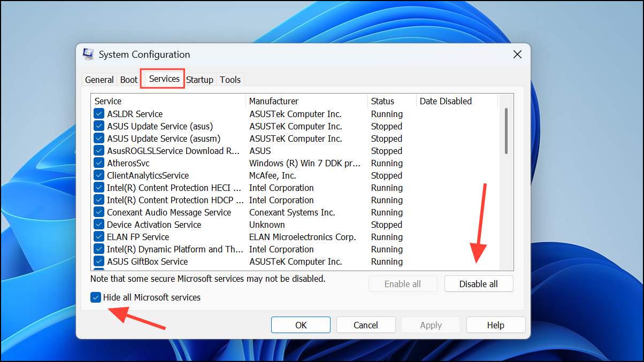Uncheck the ASUS GiftBox Service
Image resolution: width=644 pixels, height=362 pixels.
[x=98, y=261]
